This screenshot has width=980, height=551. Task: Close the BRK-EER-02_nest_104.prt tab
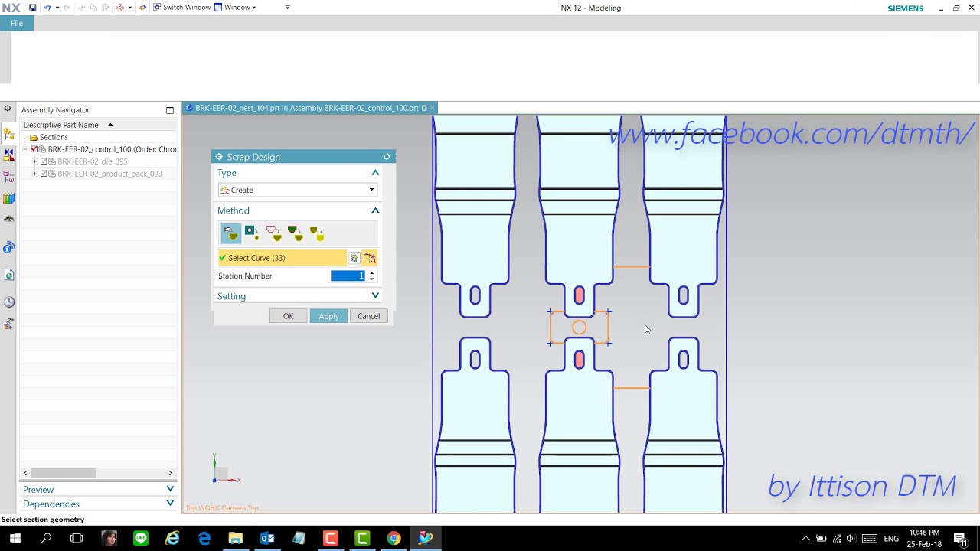pyautogui.click(x=433, y=108)
